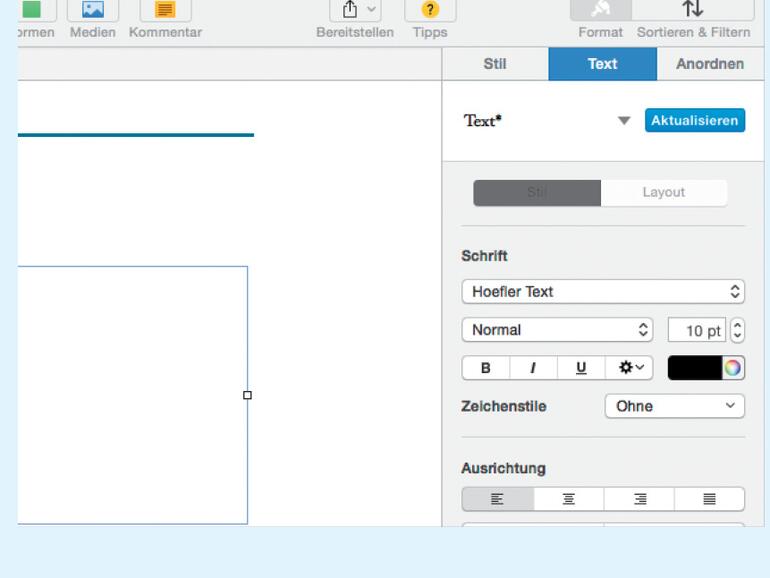The image size is (770, 578).
Task: Open the Bereitstellen dropdown chevron
Action: (371, 9)
